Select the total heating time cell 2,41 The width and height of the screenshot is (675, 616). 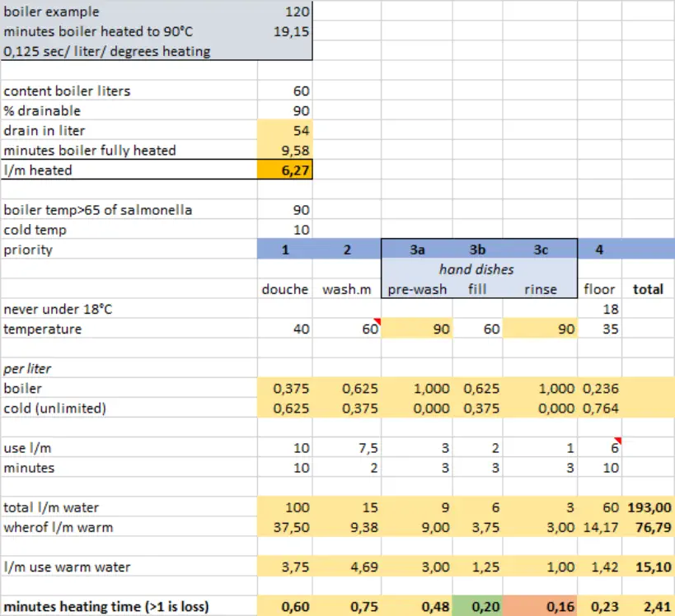point(648,606)
